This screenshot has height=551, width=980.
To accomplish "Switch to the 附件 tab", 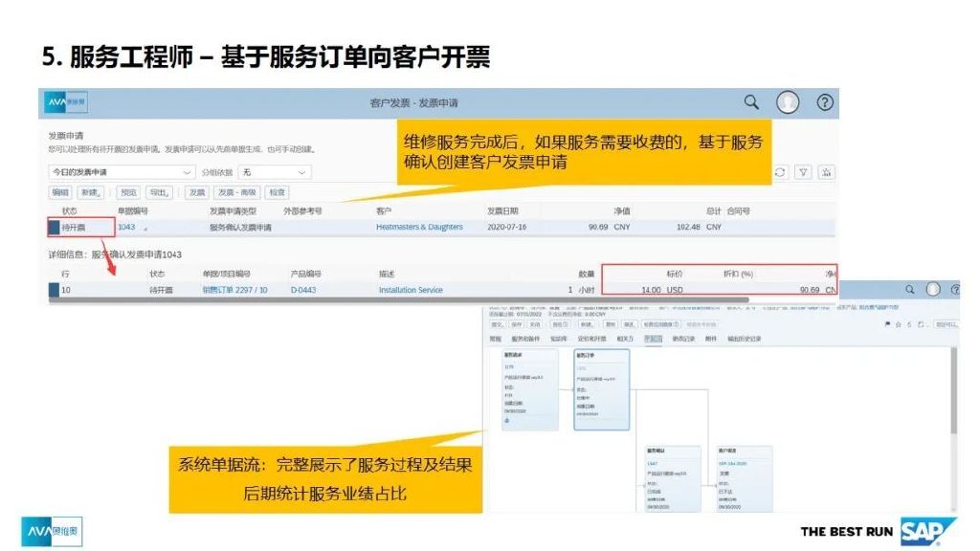I will 711,339.
